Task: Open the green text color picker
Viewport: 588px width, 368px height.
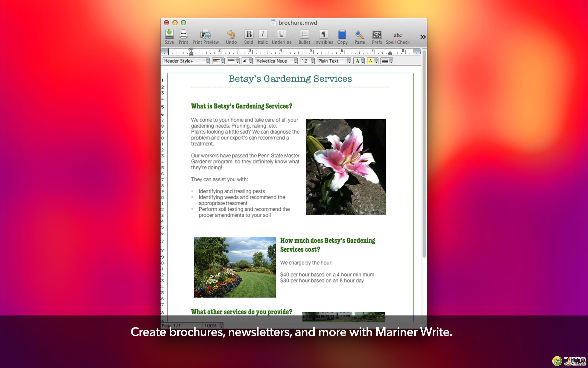Action: tap(359, 61)
